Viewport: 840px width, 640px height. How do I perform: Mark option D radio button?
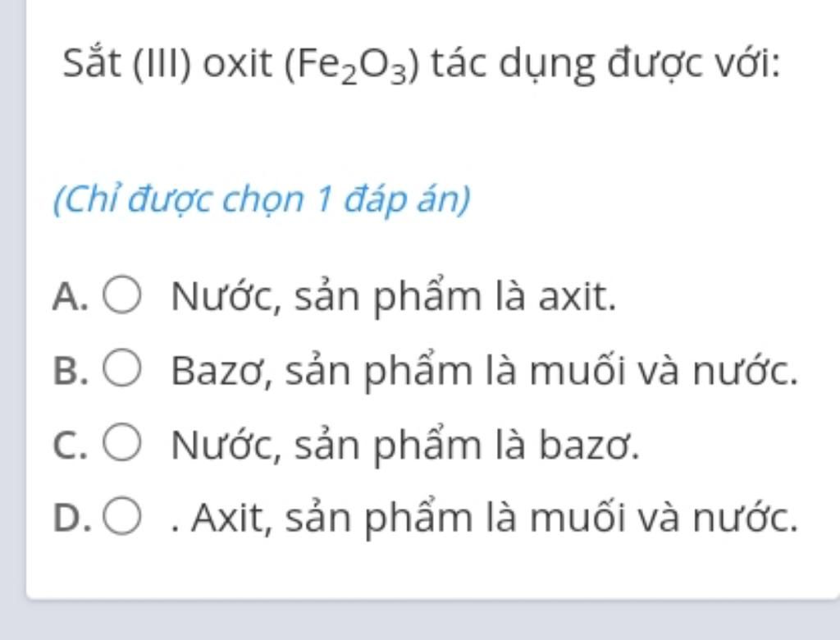click(122, 515)
